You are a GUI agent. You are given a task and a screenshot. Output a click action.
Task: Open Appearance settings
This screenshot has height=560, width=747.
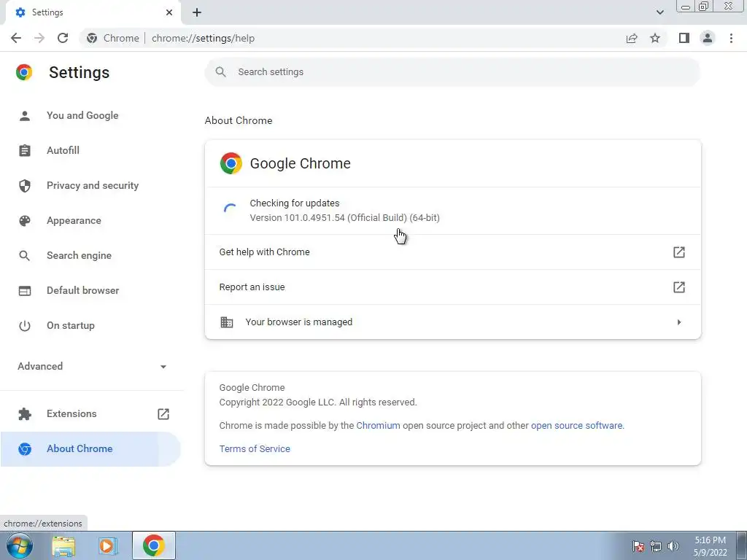[x=74, y=220]
